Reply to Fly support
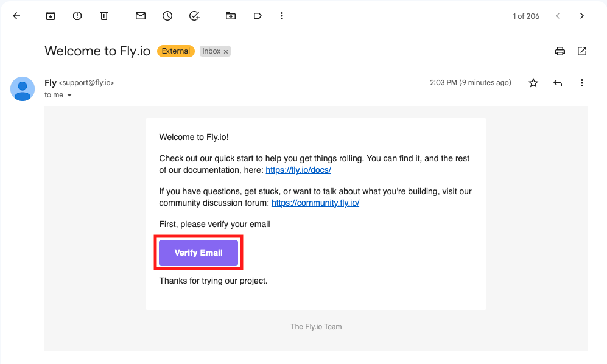Viewport: 607px width, 364px height. point(558,83)
